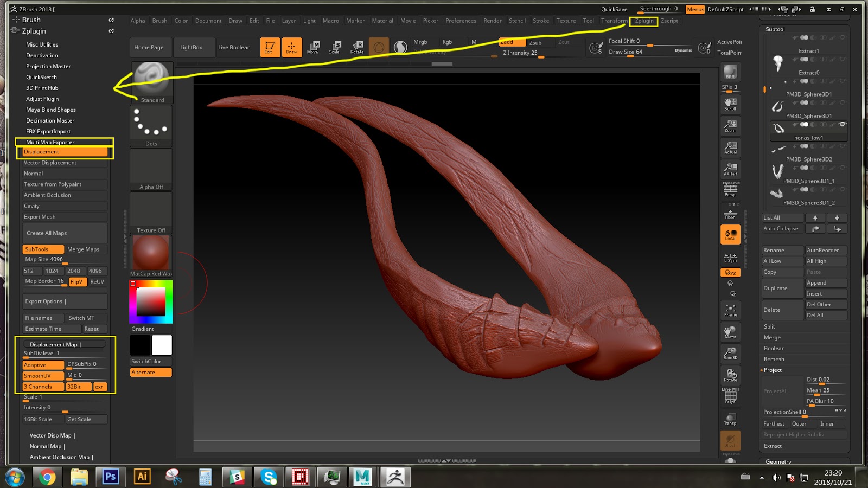868x488 pixels.
Task: Toggle the Transp transparency icon
Action: (x=730, y=419)
